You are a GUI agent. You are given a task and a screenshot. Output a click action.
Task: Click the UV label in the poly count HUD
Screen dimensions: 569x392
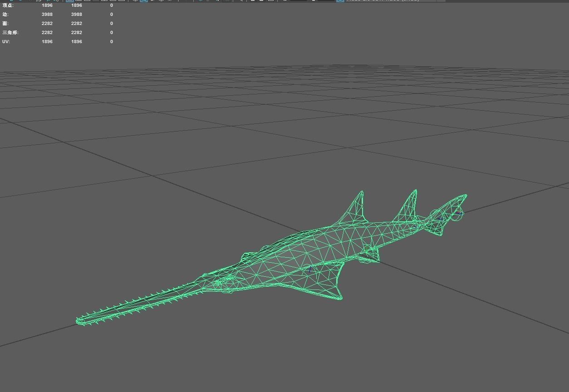(6, 42)
